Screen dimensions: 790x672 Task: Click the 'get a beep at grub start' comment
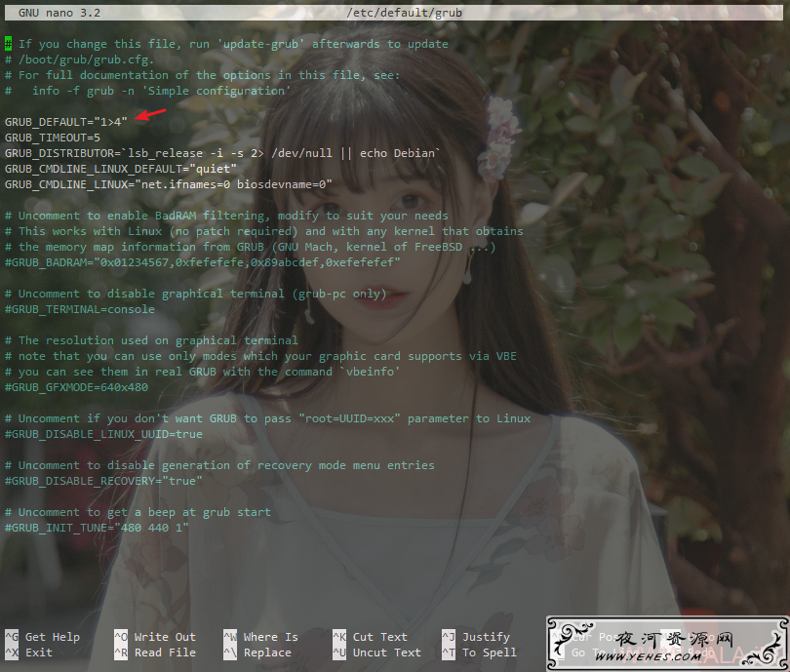138,512
